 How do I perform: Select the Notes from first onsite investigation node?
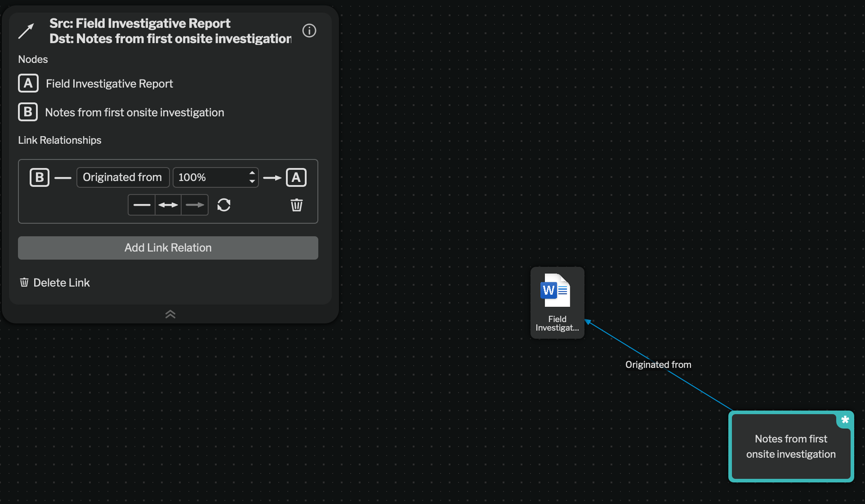(791, 446)
